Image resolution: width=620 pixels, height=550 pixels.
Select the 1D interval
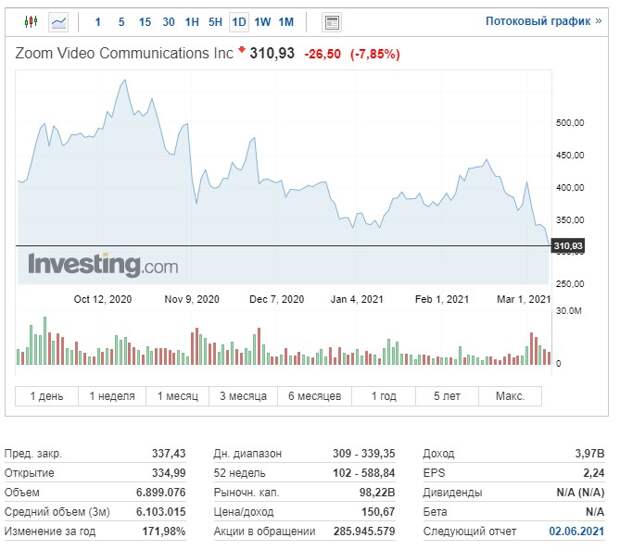tap(239, 22)
